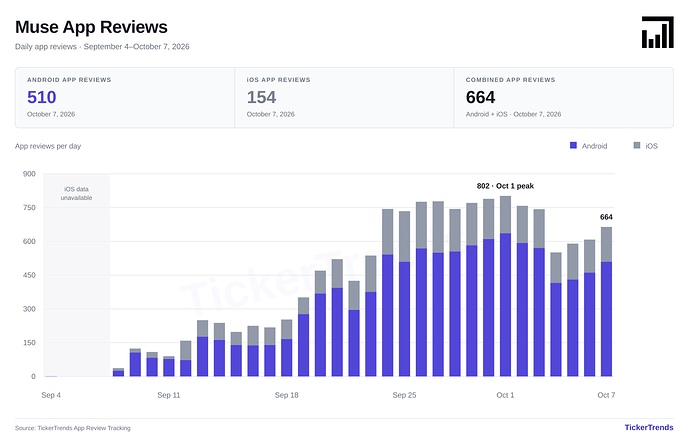690x434 pixels.
Task: Click the Oct 1 peak bar
Action: coord(505,286)
